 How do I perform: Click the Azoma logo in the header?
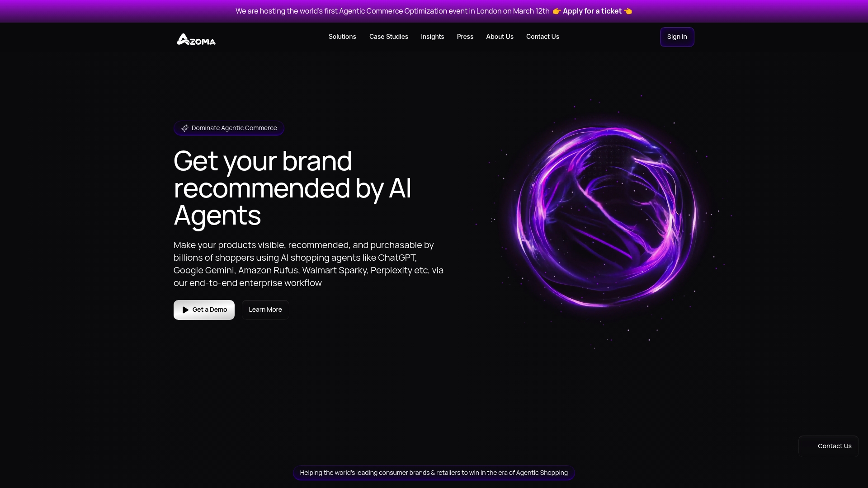point(196,39)
